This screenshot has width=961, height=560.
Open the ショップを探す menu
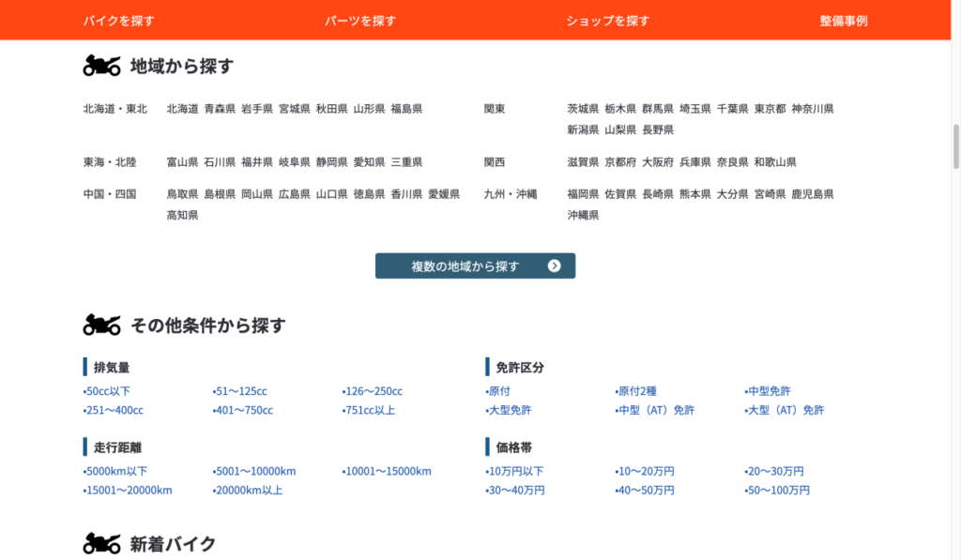(x=607, y=21)
